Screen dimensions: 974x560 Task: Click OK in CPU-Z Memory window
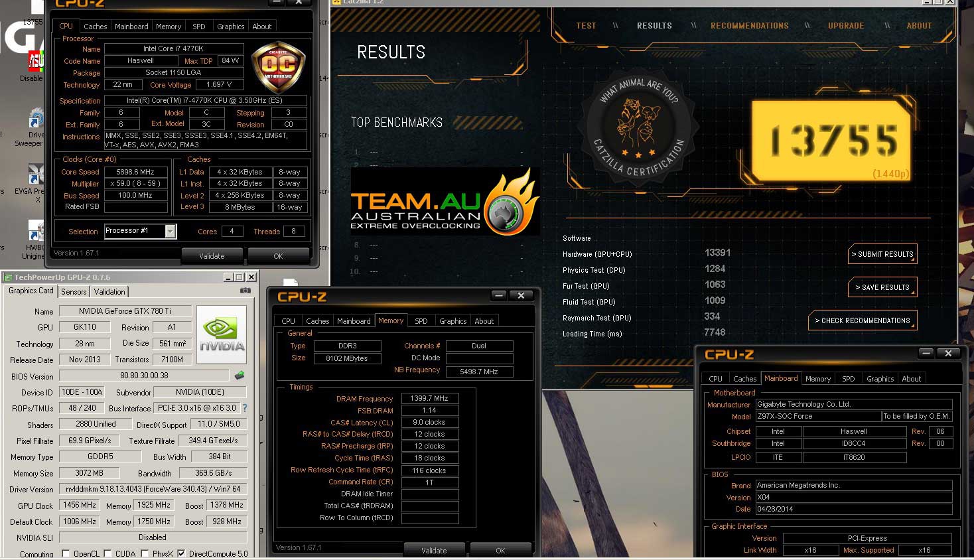tap(500, 551)
